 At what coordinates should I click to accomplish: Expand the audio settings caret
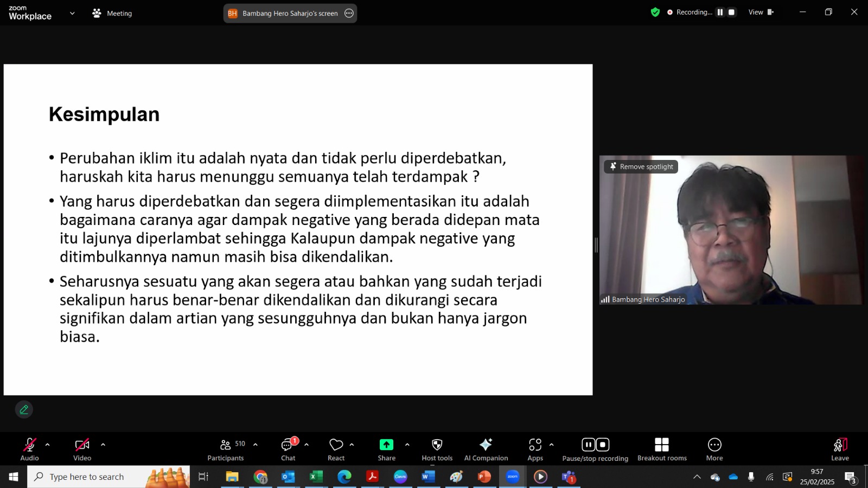tap(48, 445)
